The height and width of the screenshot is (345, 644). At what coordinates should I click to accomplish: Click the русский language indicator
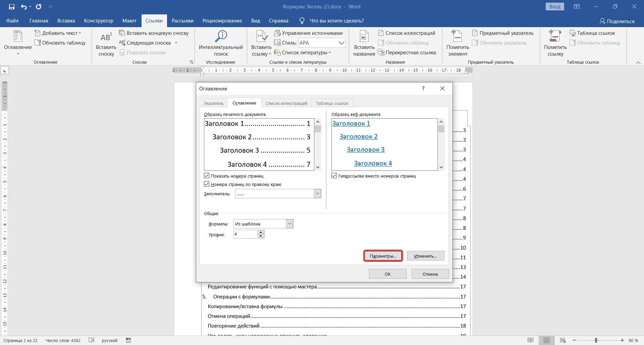[110, 340]
